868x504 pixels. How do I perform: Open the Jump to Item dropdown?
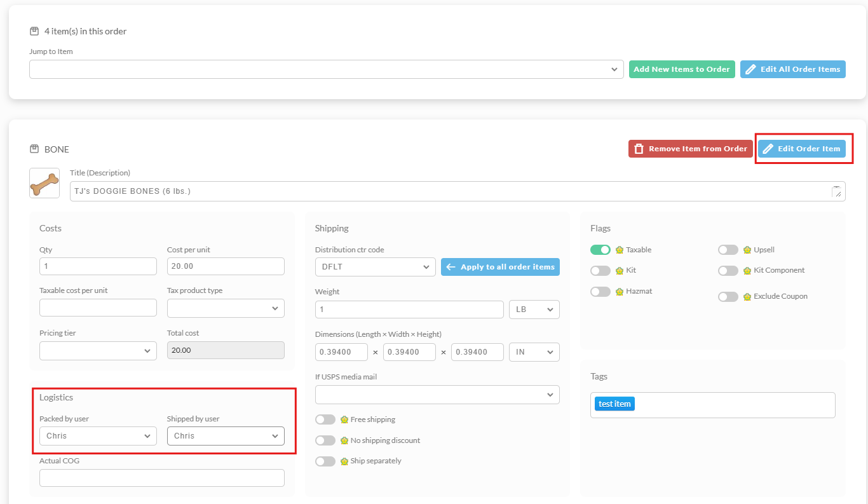(327, 69)
